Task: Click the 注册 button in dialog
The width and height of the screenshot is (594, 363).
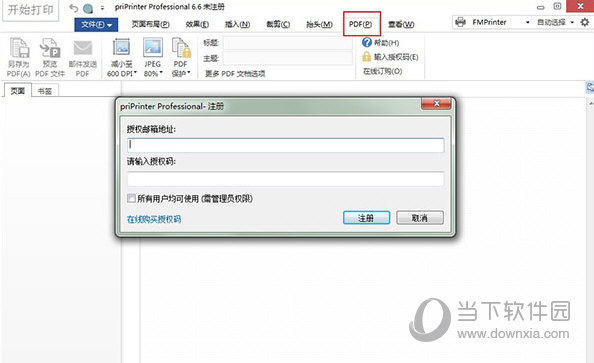Action: coord(366,218)
